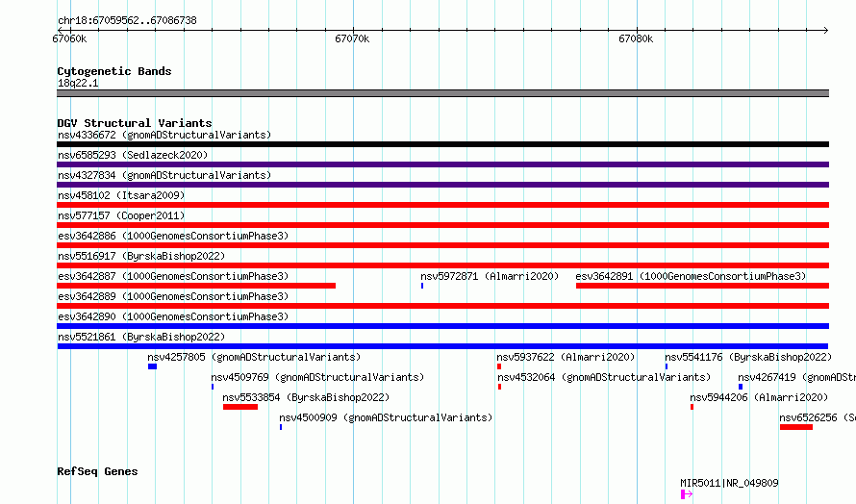The image size is (856, 504).
Task: Click the 18q22.1 gray cytogenetic band
Action: (442, 93)
